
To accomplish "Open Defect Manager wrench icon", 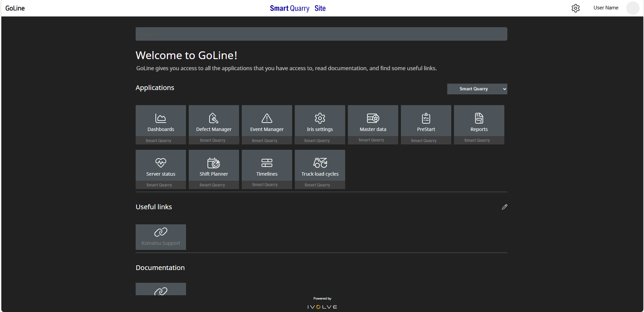I will 214,118.
